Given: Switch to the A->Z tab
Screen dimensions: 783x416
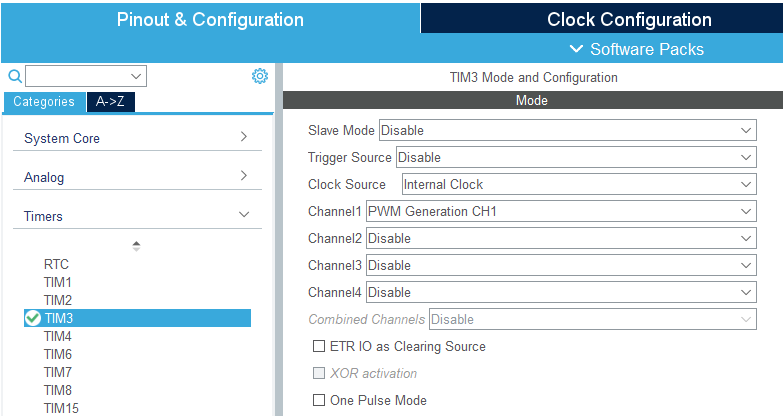Looking at the screenshot, I should click(111, 101).
